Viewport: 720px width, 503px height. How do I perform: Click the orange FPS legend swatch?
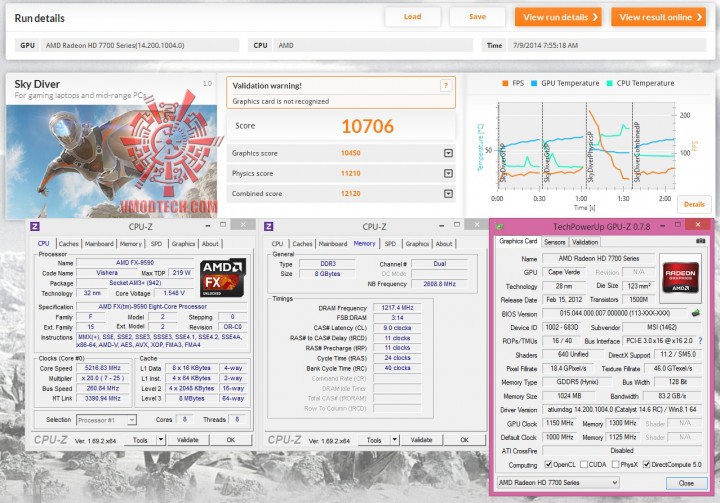coord(505,83)
